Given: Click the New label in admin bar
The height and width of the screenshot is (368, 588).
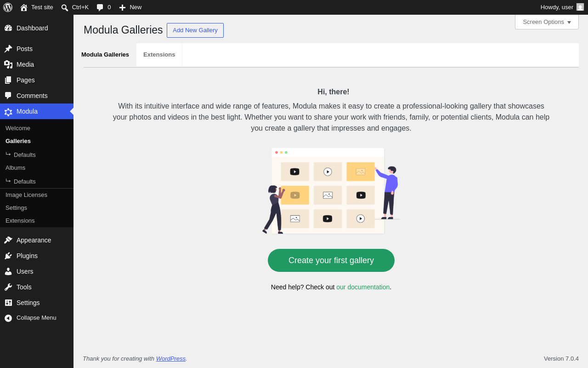Looking at the screenshot, I should [136, 7].
